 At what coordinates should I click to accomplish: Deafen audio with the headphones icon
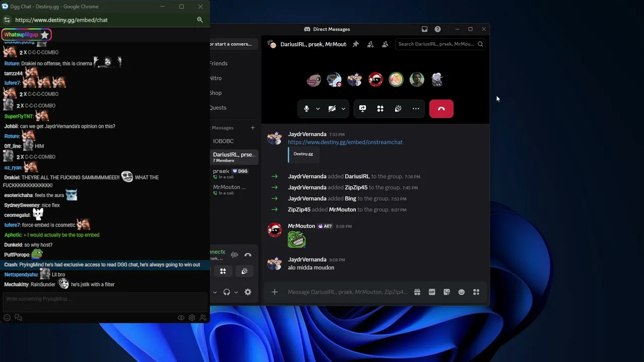click(227, 292)
